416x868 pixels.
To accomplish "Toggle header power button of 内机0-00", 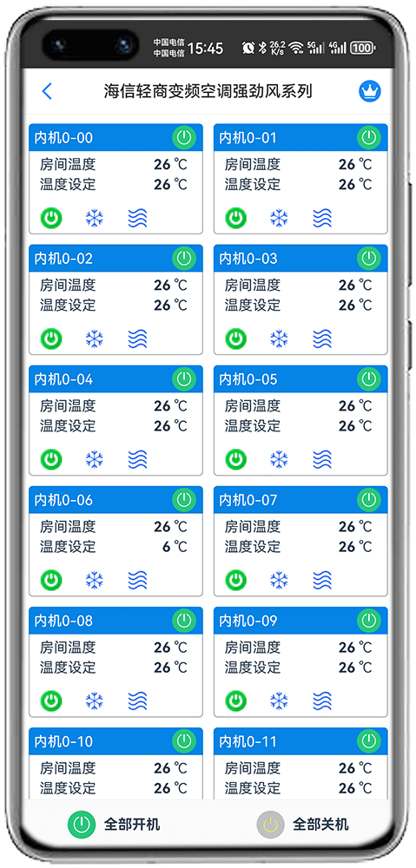I will 184,137.
